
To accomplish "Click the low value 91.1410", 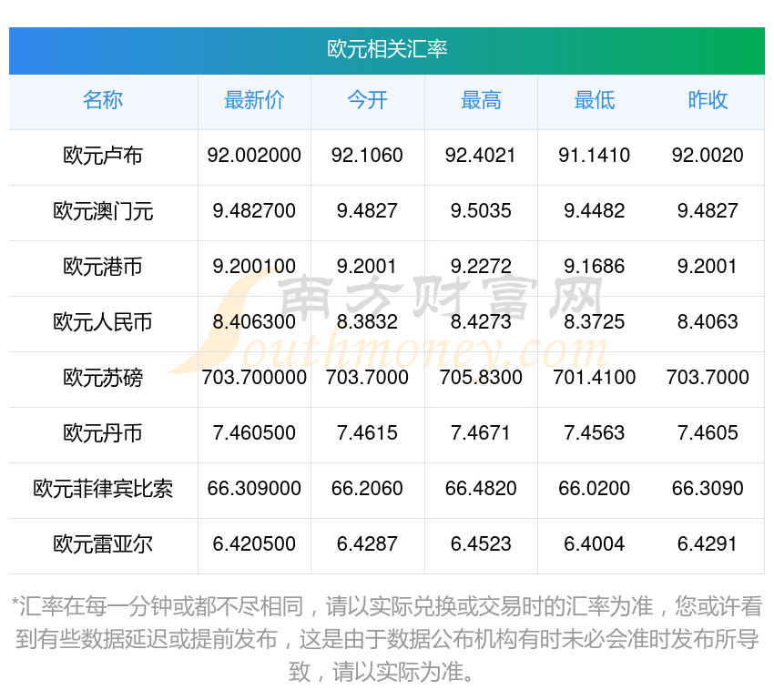I will (595, 156).
